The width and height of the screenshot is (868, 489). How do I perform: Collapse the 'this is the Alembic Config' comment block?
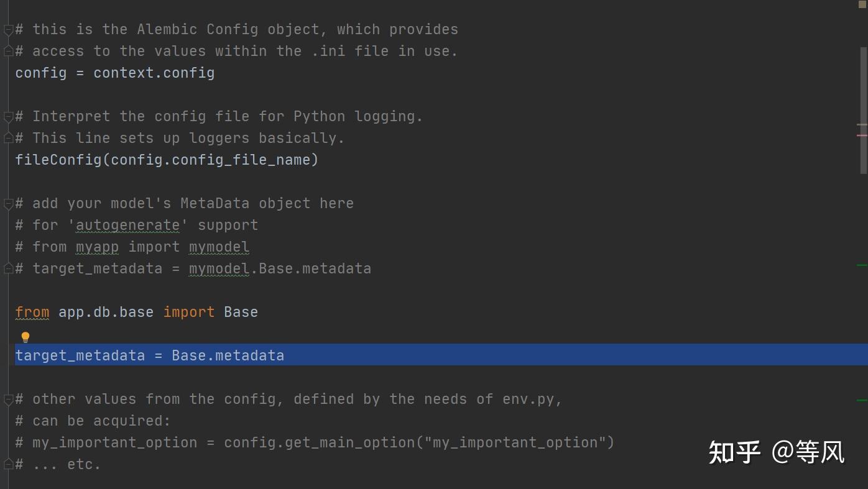click(x=8, y=29)
